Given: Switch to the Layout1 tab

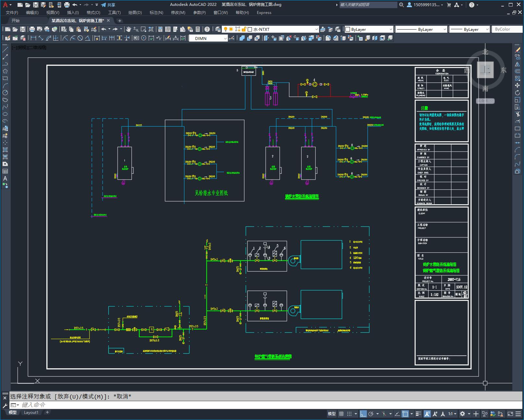Looking at the screenshot, I should tap(31, 413).
